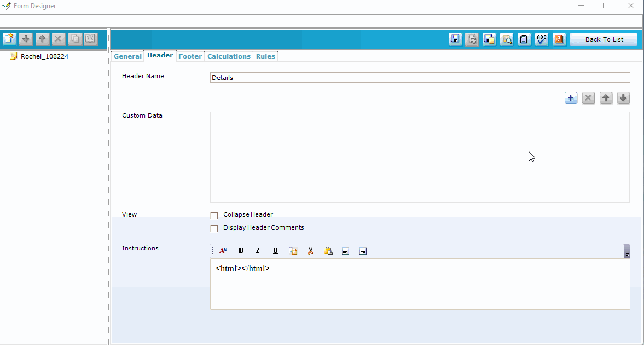644x345 pixels.
Task: Select the Header tab
Action: (x=160, y=55)
